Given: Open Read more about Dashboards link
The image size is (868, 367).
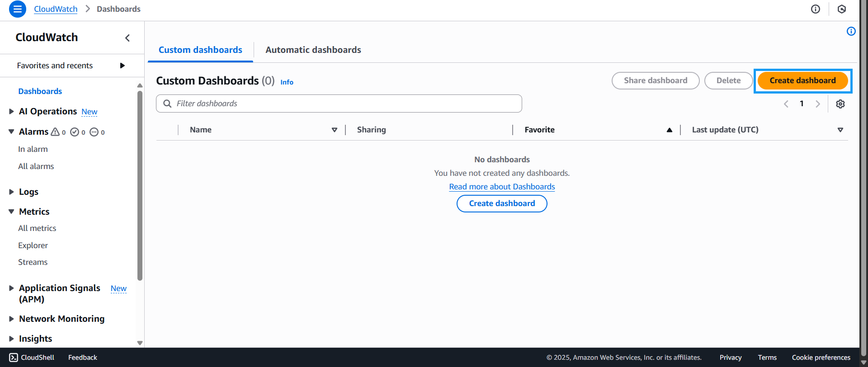Looking at the screenshot, I should pyautogui.click(x=502, y=187).
